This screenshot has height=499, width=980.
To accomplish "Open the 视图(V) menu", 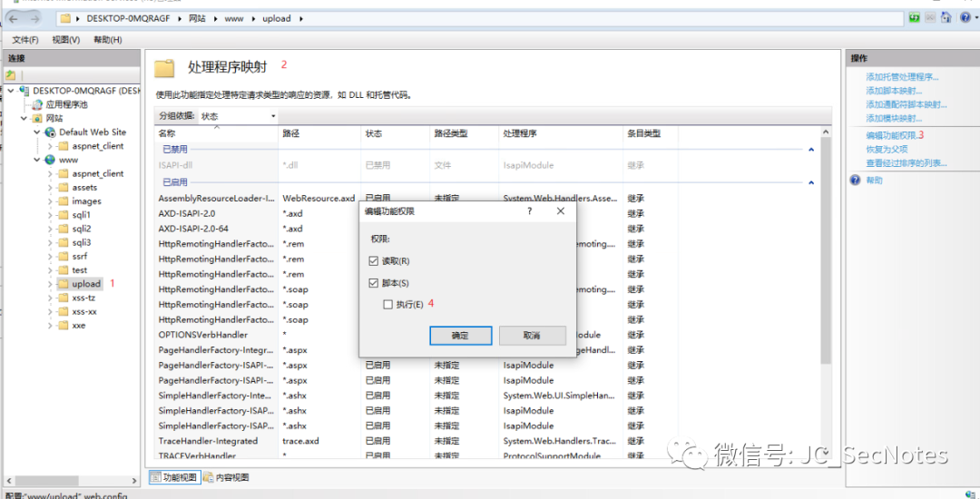I will tap(66, 40).
